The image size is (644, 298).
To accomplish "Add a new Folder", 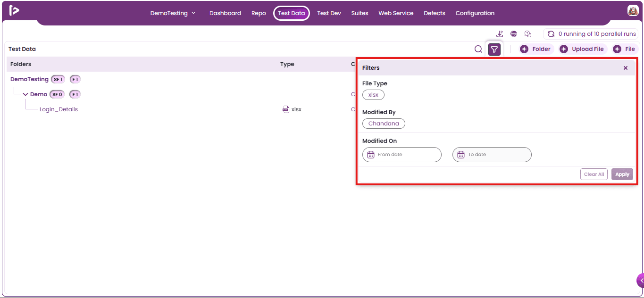I will pyautogui.click(x=535, y=49).
